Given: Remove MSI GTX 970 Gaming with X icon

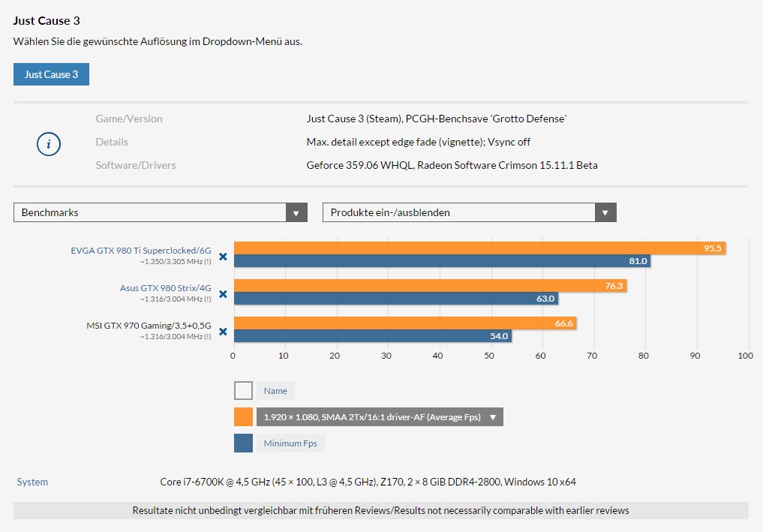Looking at the screenshot, I should [x=223, y=332].
